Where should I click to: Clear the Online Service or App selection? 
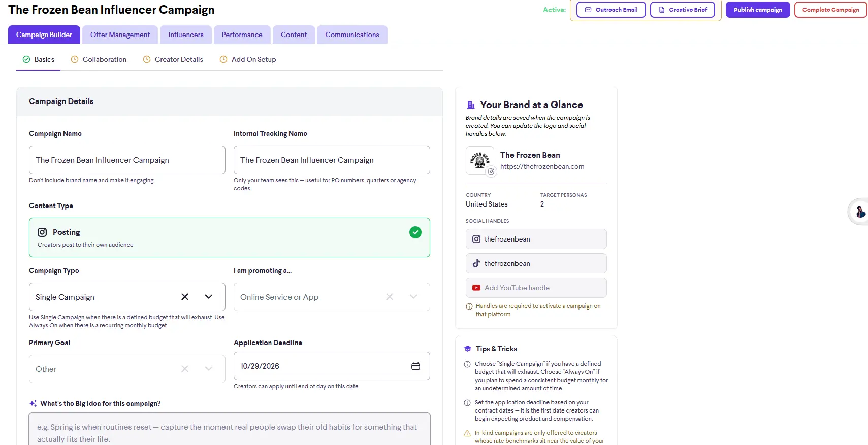point(390,297)
